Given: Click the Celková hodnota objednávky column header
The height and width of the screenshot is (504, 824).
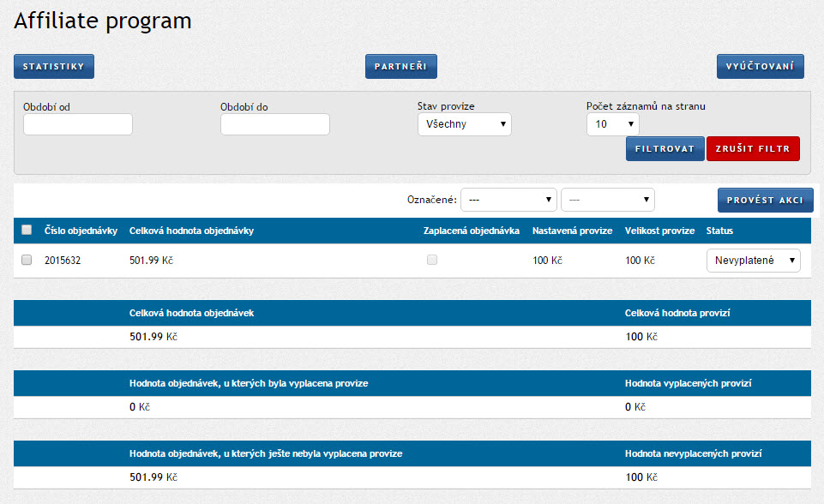Looking at the screenshot, I should click(x=191, y=231).
